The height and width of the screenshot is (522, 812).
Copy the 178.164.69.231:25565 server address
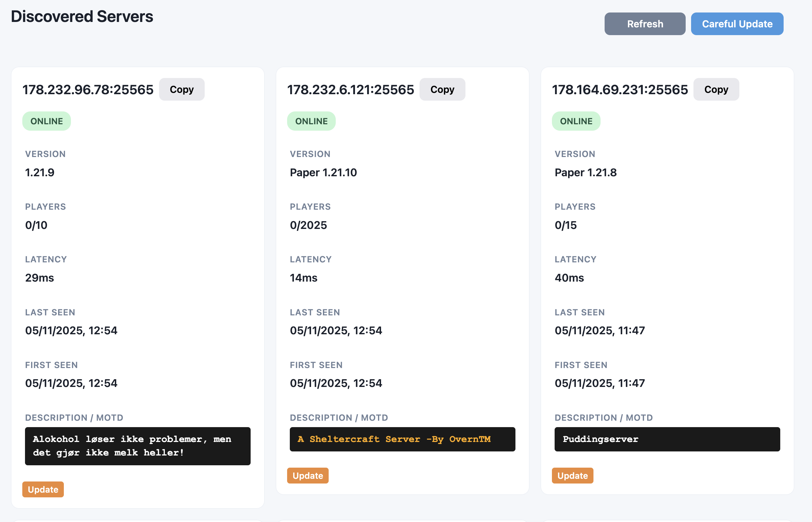pos(716,89)
